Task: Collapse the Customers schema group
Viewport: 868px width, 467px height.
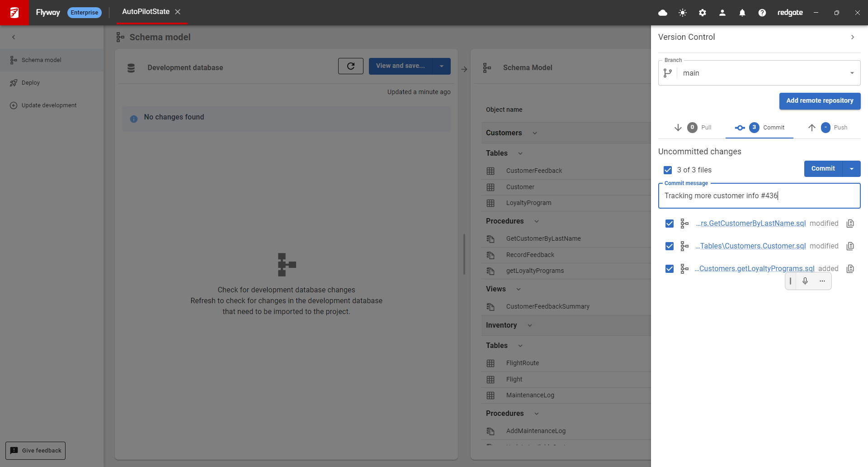Action: point(535,133)
